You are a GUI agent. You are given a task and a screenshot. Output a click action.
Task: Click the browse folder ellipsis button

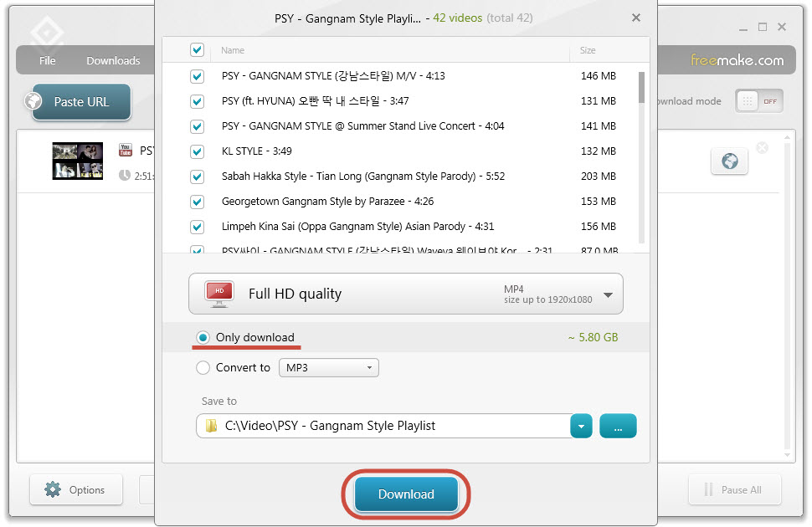618,426
